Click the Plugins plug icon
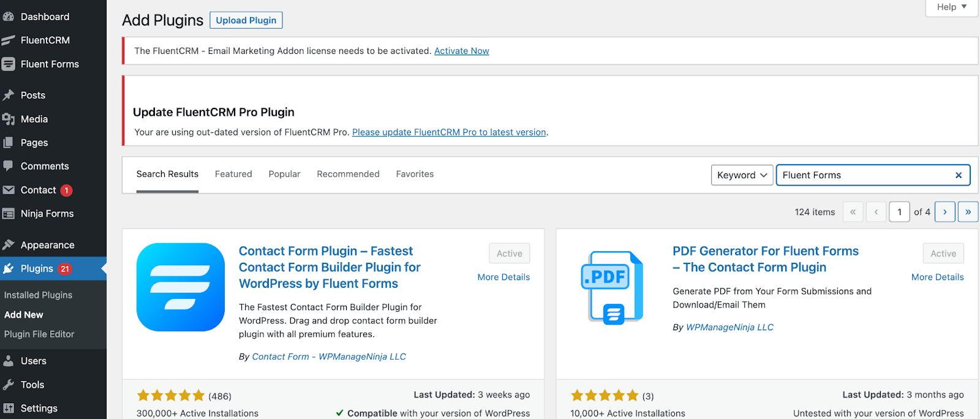 (x=9, y=268)
